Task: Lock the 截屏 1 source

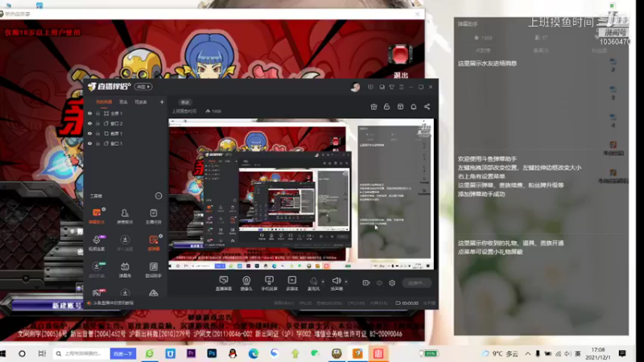Action: pyautogui.click(x=97, y=134)
